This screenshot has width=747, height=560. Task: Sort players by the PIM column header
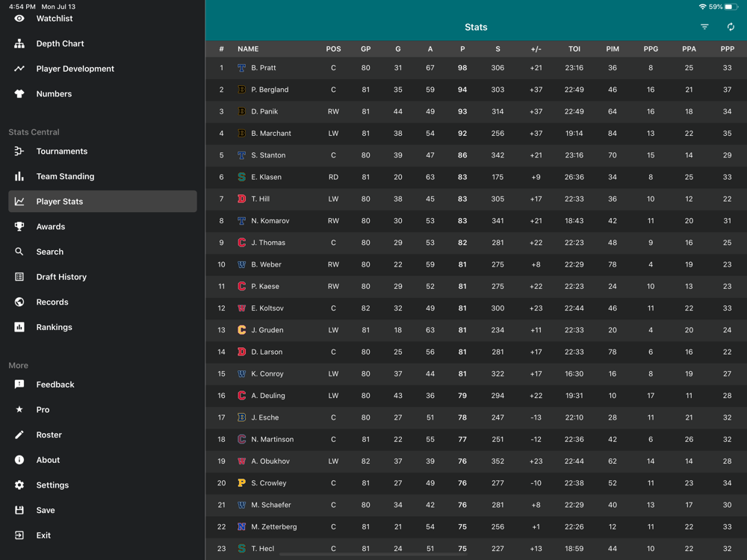pos(613,49)
